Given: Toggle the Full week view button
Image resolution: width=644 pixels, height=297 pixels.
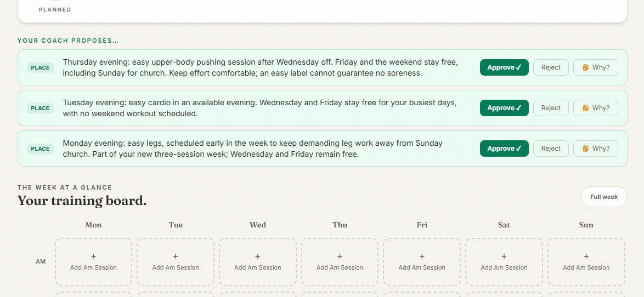Looking at the screenshot, I should (x=604, y=197).
